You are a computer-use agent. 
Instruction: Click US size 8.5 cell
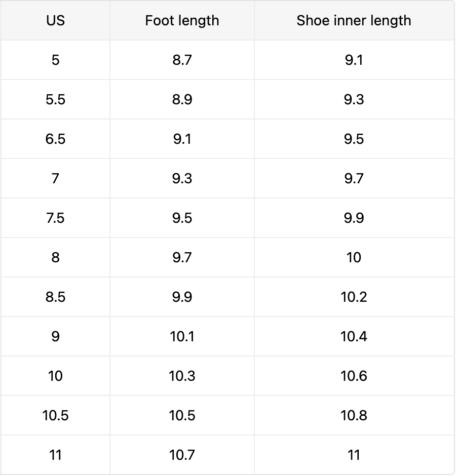(55, 297)
